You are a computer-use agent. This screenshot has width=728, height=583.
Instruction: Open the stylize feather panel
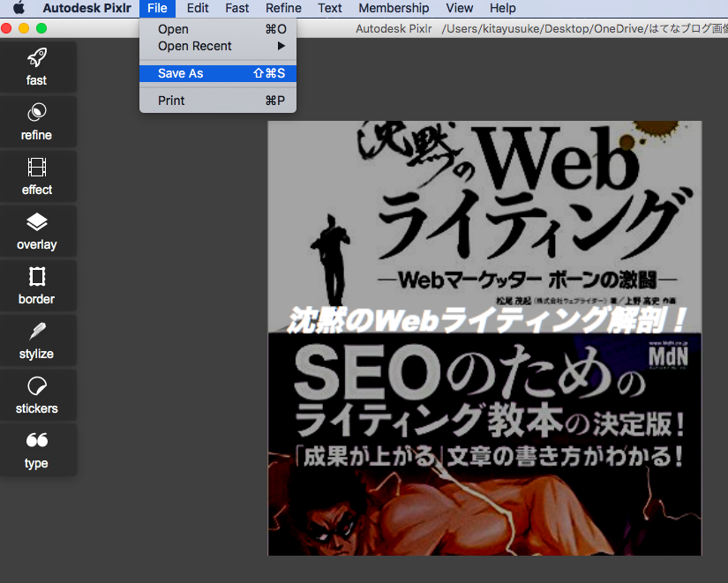[x=37, y=340]
